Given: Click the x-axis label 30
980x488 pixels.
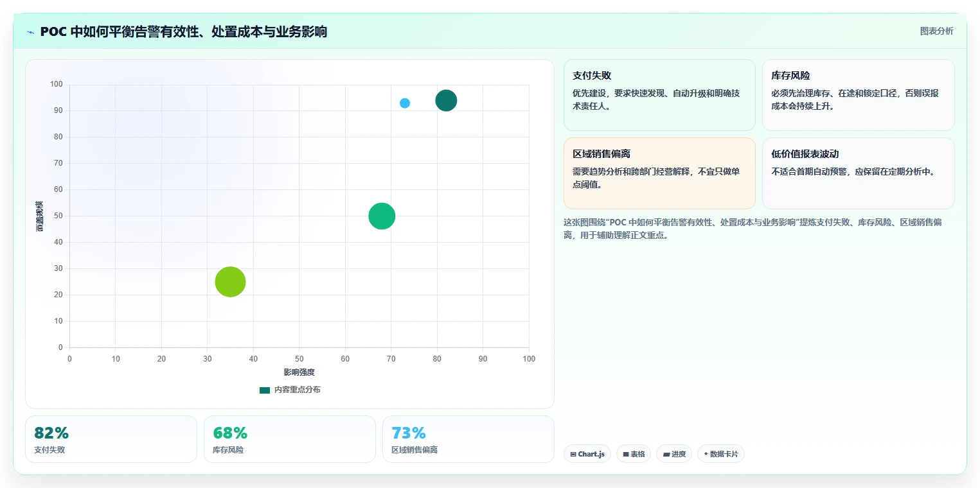Looking at the screenshot, I should point(207,359).
